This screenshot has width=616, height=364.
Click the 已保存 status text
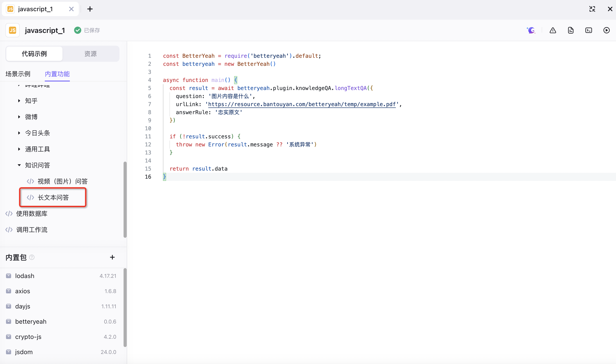click(x=92, y=30)
